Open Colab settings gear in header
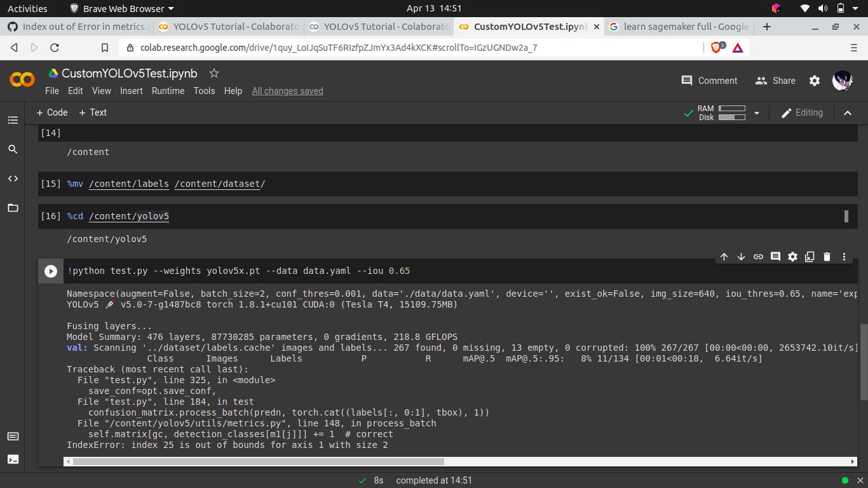The height and width of the screenshot is (488, 868). 815,81
